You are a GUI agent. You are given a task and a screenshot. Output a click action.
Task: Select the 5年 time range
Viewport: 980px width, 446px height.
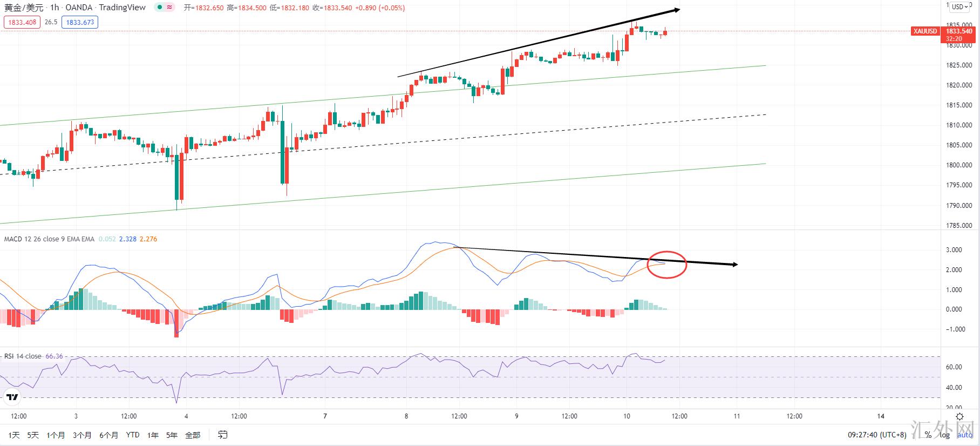click(172, 435)
